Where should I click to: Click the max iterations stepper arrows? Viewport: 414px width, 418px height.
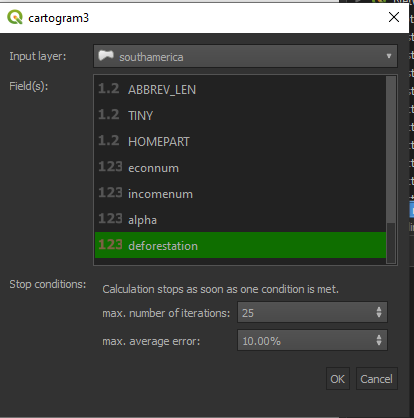[x=379, y=312]
